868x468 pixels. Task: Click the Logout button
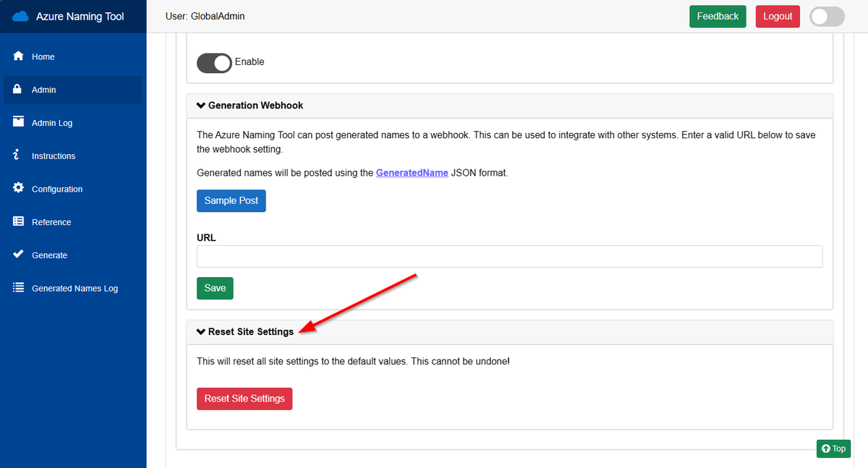[x=778, y=17]
